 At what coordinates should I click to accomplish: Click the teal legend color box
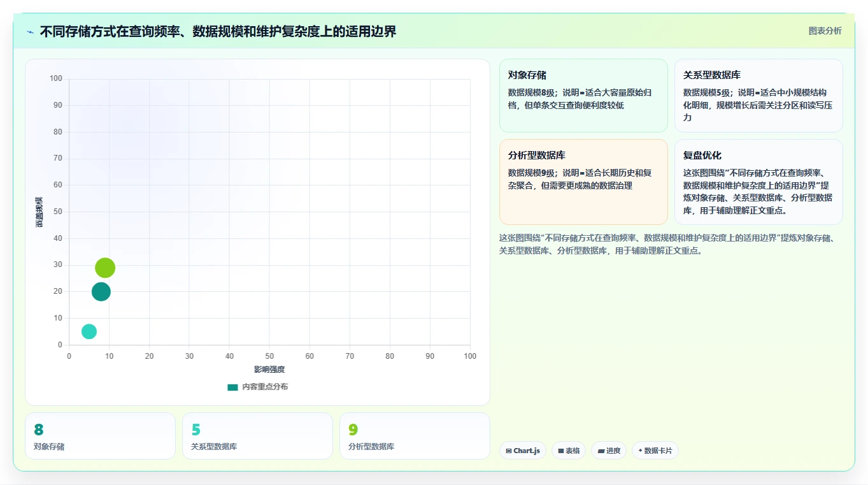232,387
